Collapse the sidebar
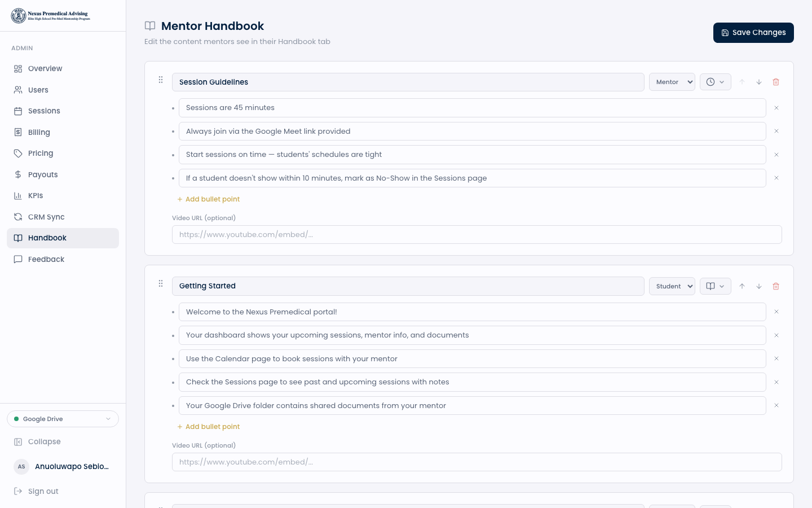Viewport: 812px width, 508px height. [x=44, y=442]
